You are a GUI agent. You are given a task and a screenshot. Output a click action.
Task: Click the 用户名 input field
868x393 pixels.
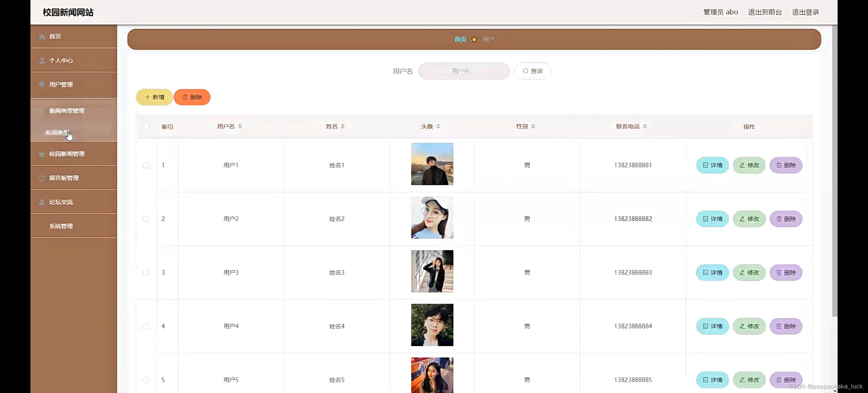464,71
